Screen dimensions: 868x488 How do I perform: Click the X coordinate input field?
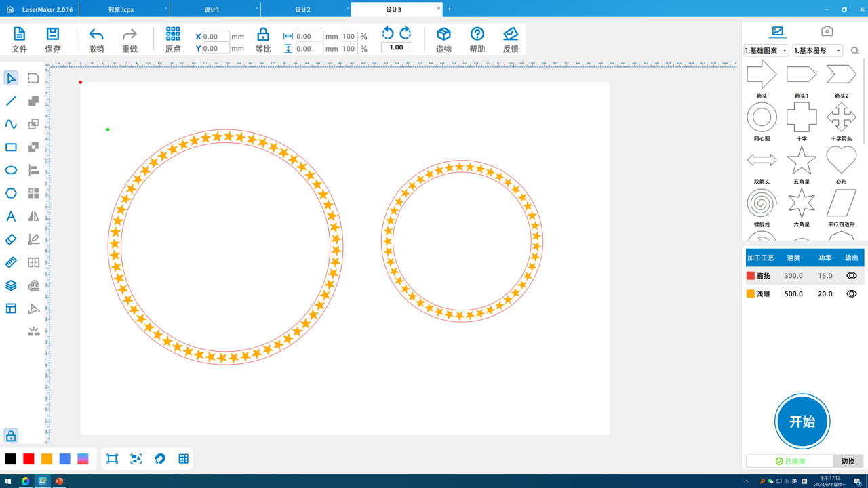[x=216, y=37]
